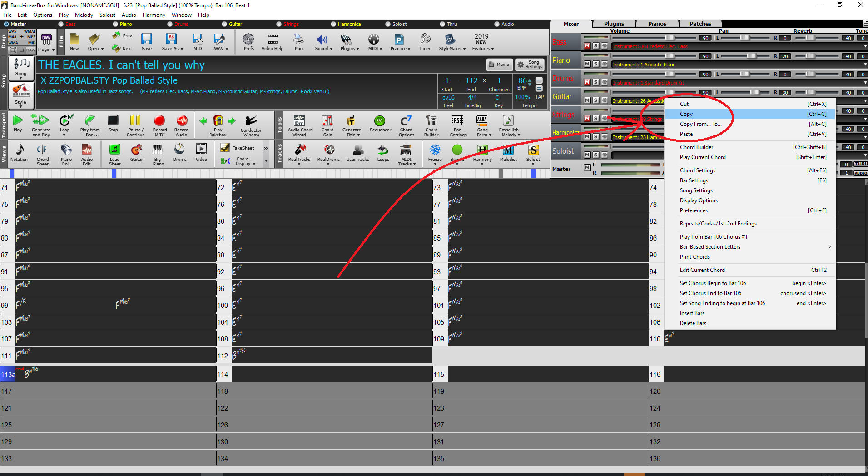Image resolution: width=868 pixels, height=476 pixels.
Task: Open the Prefs gear icon
Action: (248, 42)
